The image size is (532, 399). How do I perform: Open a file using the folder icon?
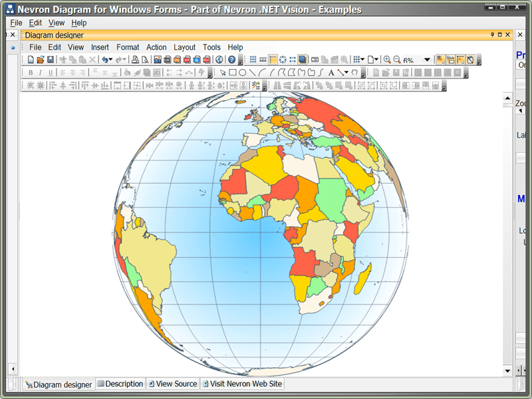point(41,60)
